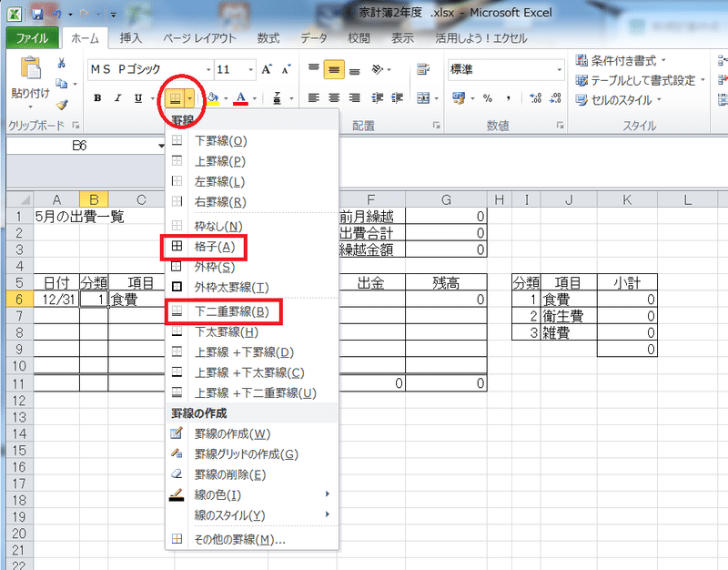The width and height of the screenshot is (728, 570).
Task: Open the font size 11 dropdown
Action: click(251, 70)
